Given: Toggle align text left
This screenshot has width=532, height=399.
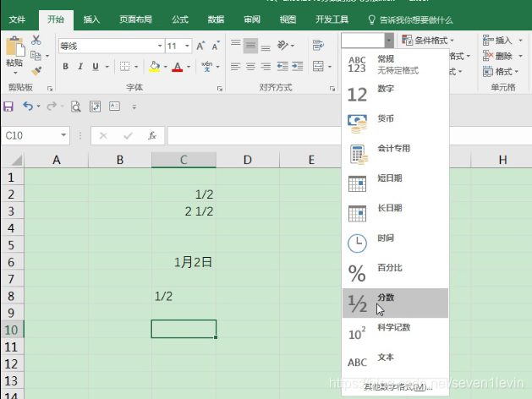Looking at the screenshot, I should (x=235, y=67).
